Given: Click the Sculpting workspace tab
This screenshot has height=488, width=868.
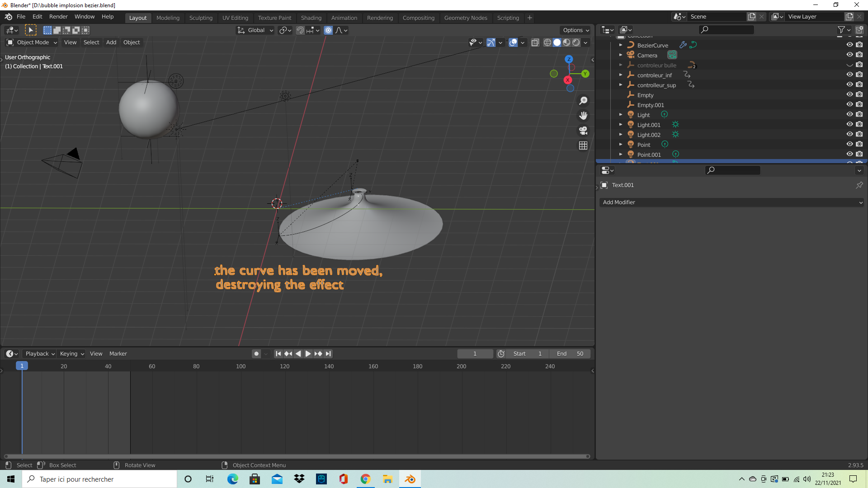Looking at the screenshot, I should click(x=200, y=17).
